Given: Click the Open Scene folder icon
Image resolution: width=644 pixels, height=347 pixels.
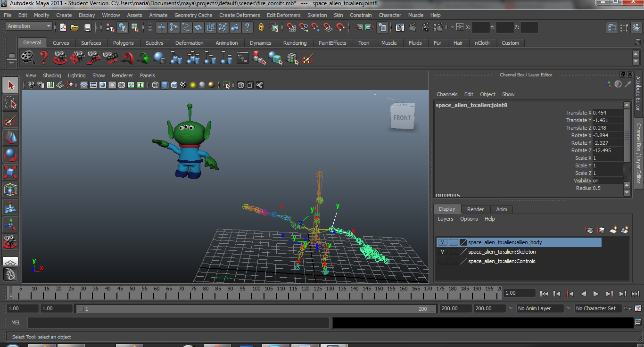Looking at the screenshot, I should [x=74, y=27].
